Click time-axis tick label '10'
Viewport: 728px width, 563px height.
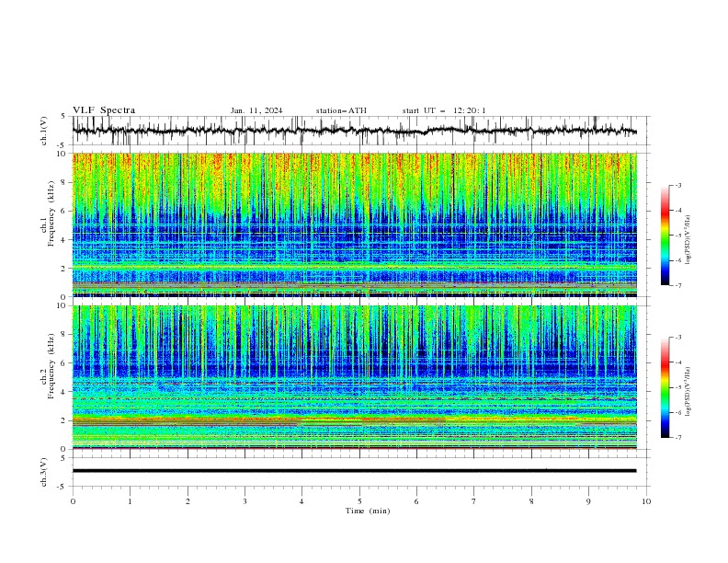[x=646, y=501]
